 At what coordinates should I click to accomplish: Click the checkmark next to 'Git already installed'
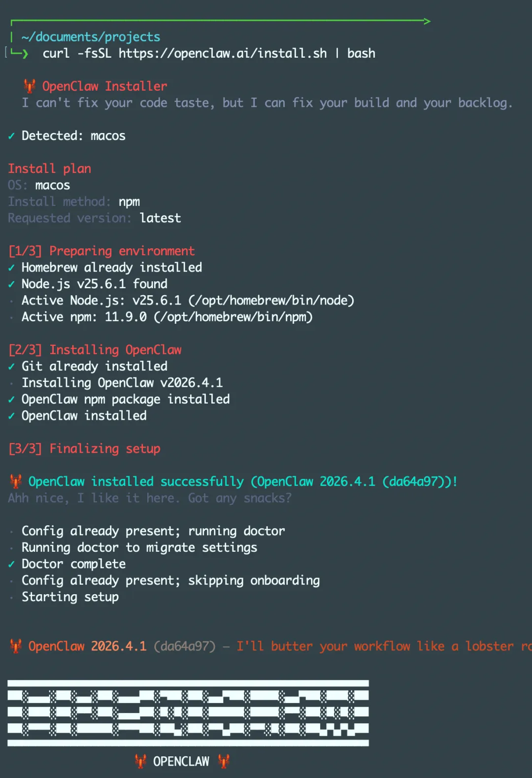pyautogui.click(x=11, y=367)
